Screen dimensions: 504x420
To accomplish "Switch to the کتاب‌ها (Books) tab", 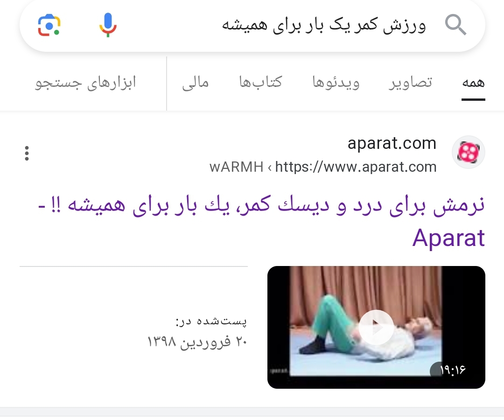I will click(260, 82).
